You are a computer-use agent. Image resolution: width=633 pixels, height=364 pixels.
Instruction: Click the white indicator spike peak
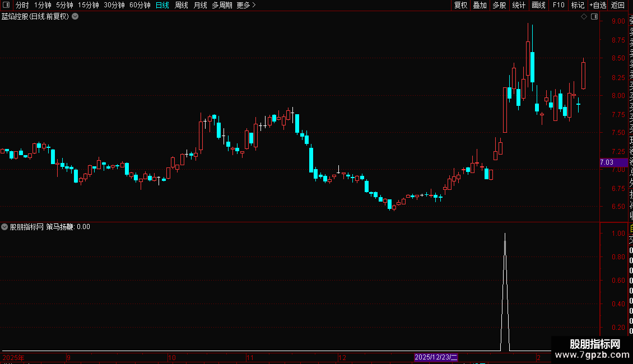(x=505, y=234)
